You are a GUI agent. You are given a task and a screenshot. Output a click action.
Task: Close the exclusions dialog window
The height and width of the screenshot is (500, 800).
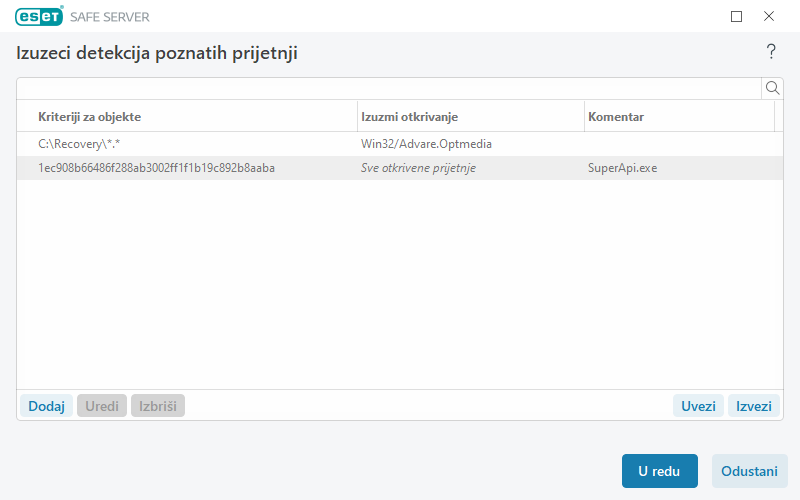click(x=769, y=16)
